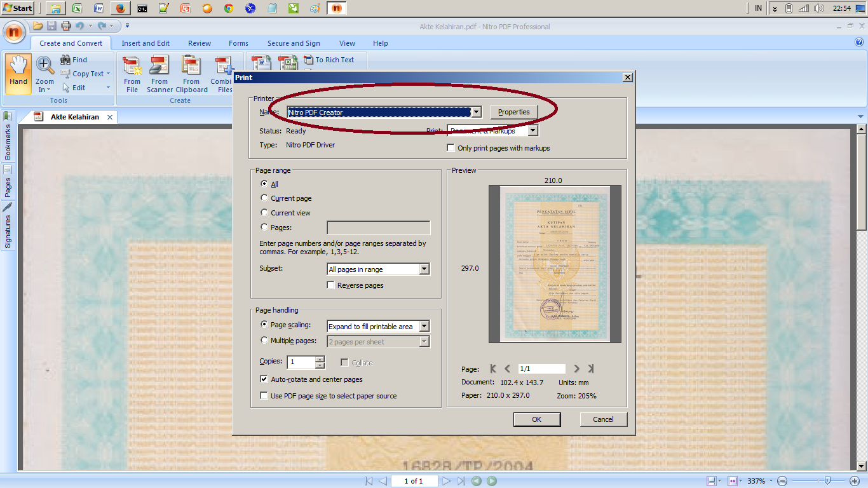Image resolution: width=868 pixels, height=488 pixels.
Task: Select the Hand tool
Action: pyautogui.click(x=18, y=74)
